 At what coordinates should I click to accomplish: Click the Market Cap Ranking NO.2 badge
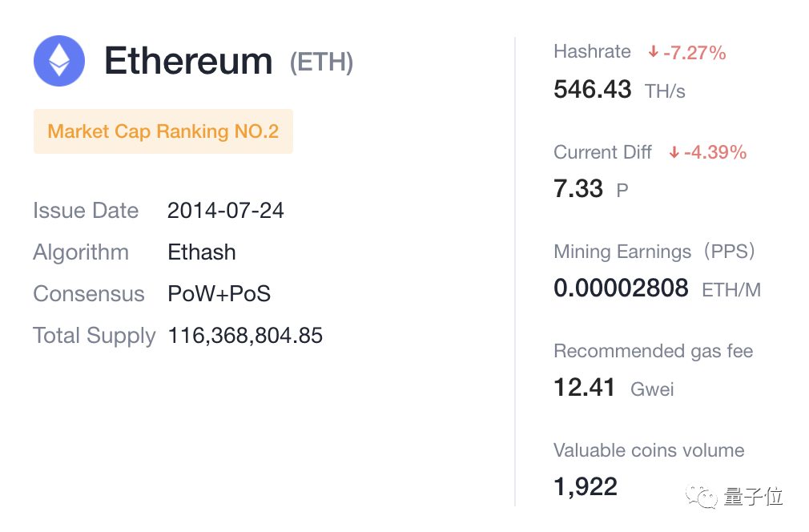coord(163,131)
